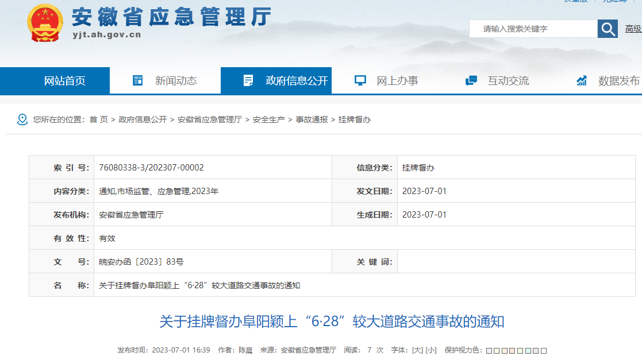This screenshot has height=364, width=642.
Task: Open the 高级 advanced search link
Action: click(633, 29)
